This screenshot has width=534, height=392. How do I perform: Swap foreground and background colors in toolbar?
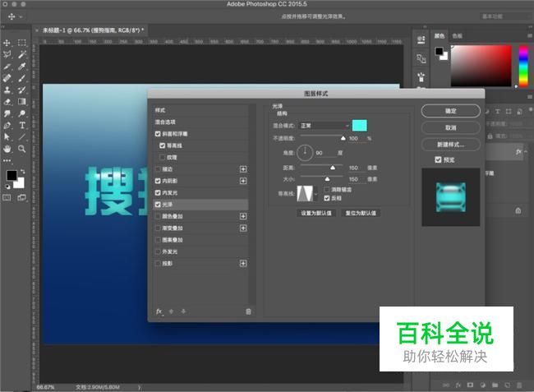[22, 171]
